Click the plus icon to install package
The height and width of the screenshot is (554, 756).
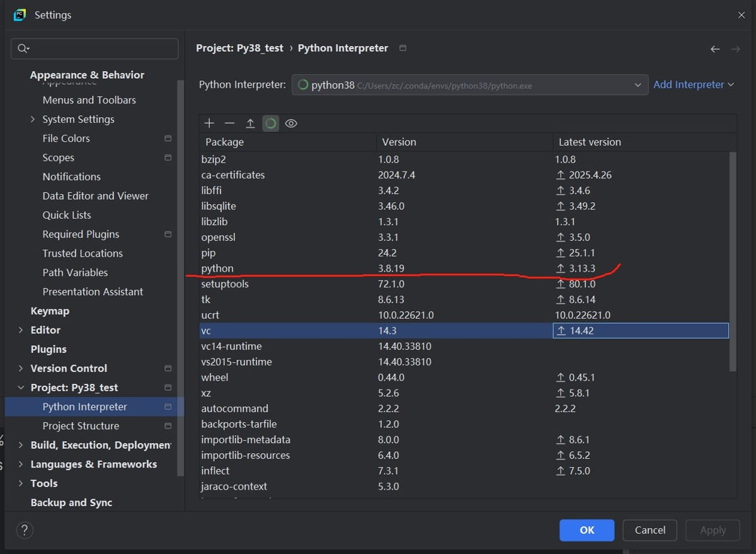[210, 124]
